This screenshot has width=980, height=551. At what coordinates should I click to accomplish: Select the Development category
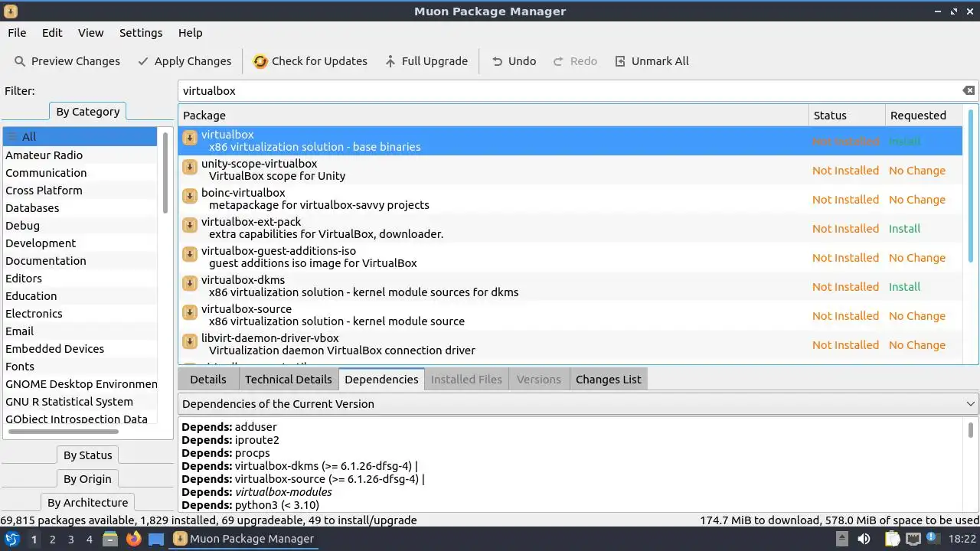click(x=80, y=243)
